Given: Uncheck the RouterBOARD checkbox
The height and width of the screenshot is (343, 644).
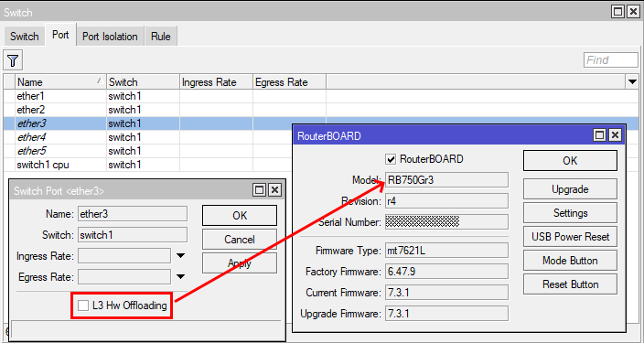Looking at the screenshot, I should [391, 159].
